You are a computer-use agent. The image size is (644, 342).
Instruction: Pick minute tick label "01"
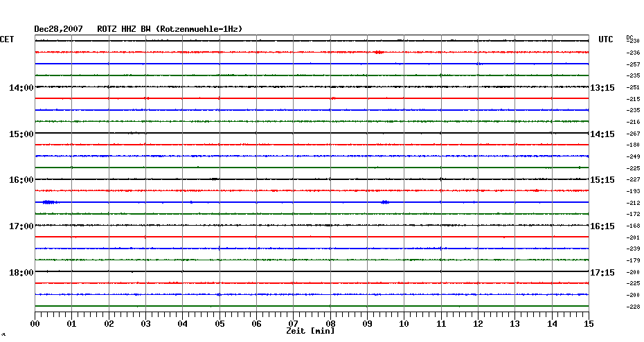tap(72, 324)
